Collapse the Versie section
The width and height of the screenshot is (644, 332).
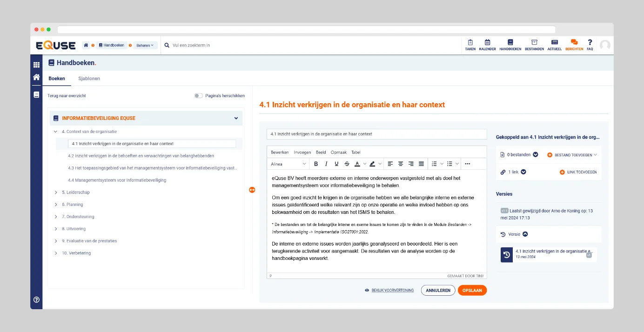click(525, 234)
